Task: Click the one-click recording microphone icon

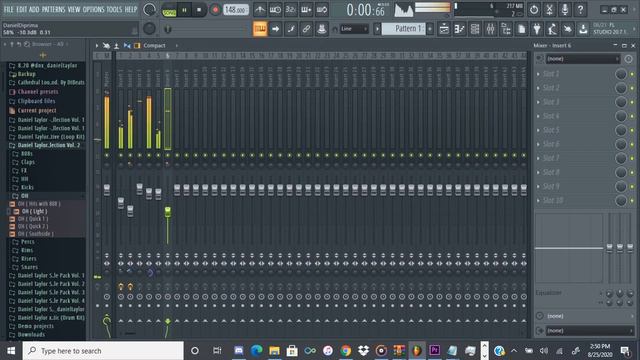Action: click(x=565, y=9)
